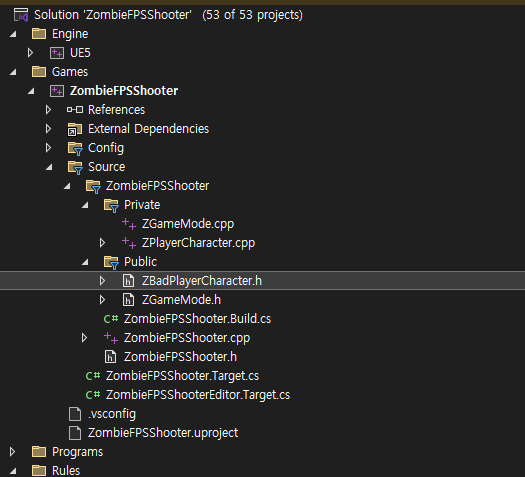The height and width of the screenshot is (477, 525).
Task: Collapse the Engine folder node
Action: pyautogui.click(x=13, y=34)
